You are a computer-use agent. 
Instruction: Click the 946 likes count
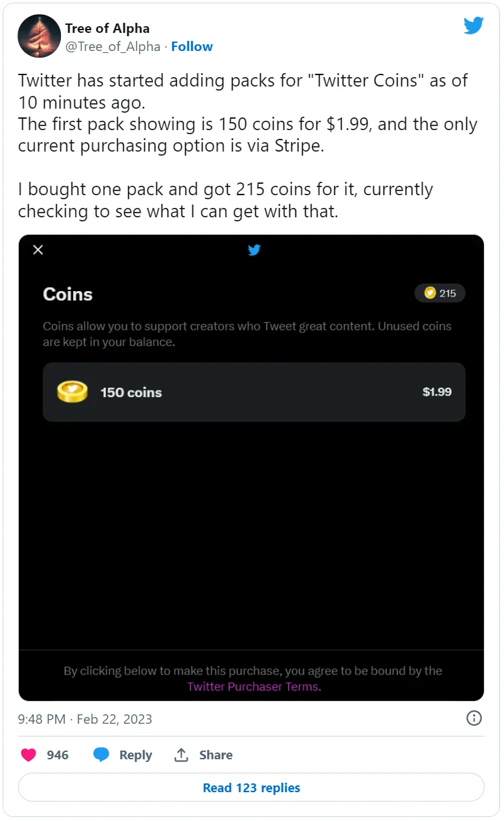click(58, 755)
